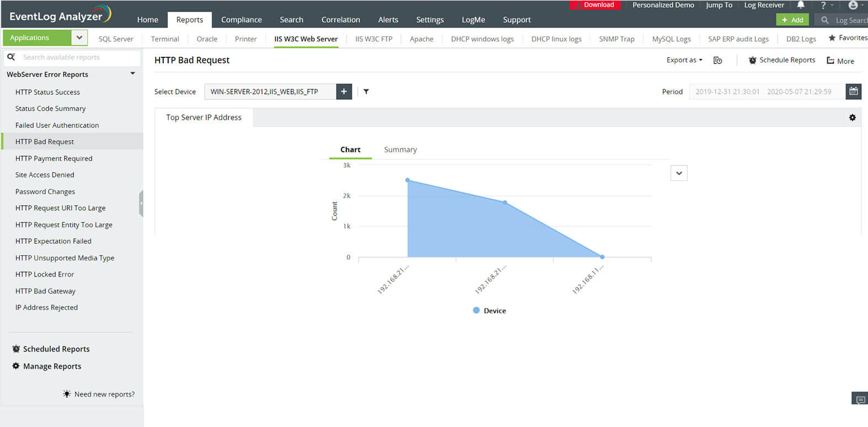Open the MySQL Logs tab
The height and width of the screenshot is (427, 868).
point(671,39)
